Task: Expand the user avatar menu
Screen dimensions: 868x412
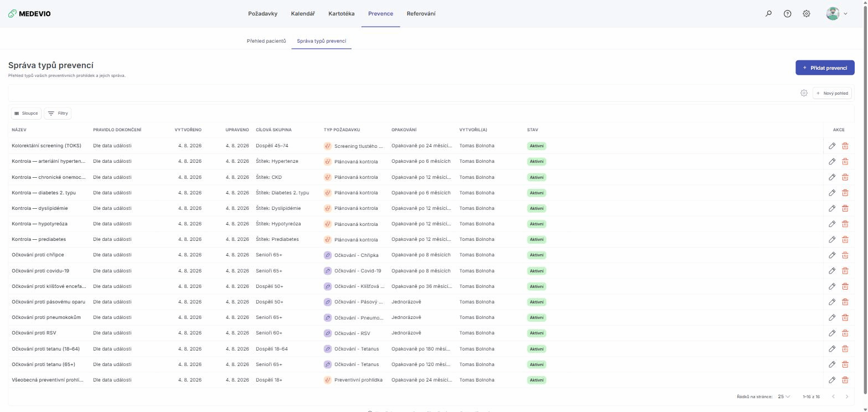Action: pyautogui.click(x=836, y=14)
